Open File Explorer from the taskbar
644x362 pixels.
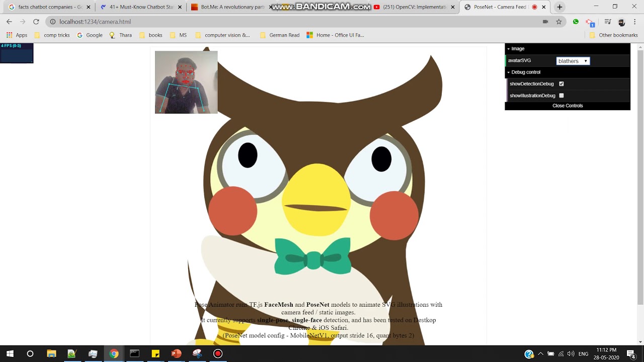click(x=51, y=353)
